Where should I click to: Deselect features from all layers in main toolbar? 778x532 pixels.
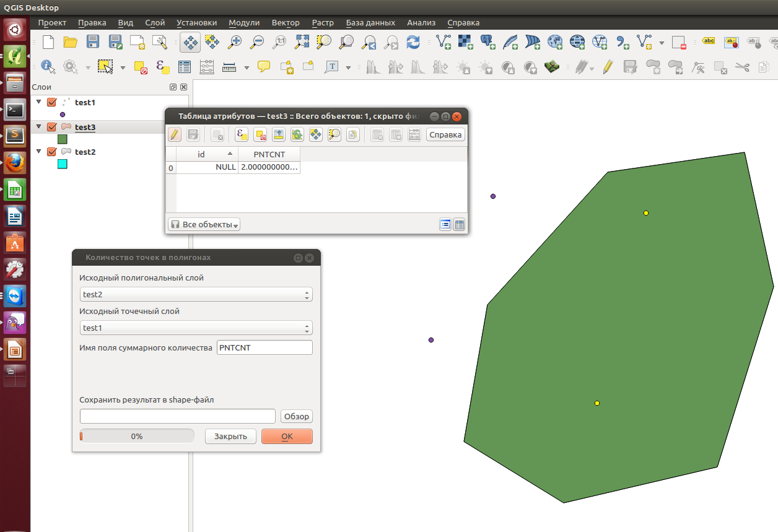click(x=141, y=66)
